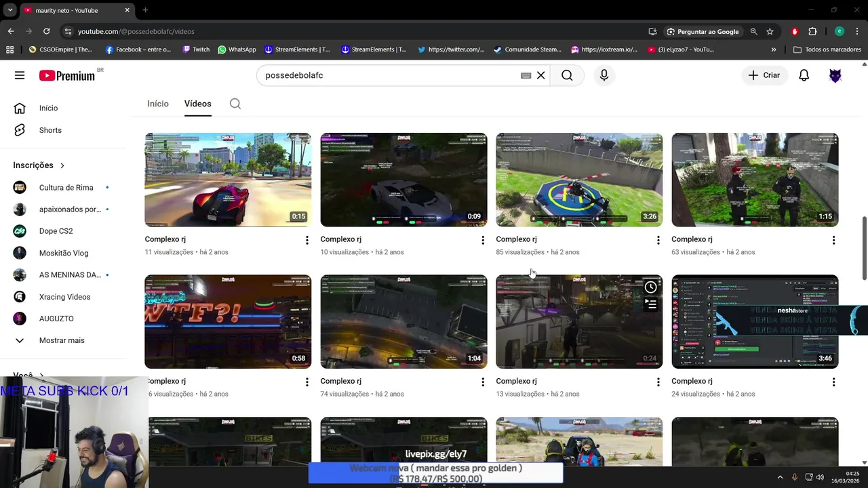This screenshot has height=488, width=868.
Task: Play the 0:15 red car video thumbnail
Action: pos(228,180)
